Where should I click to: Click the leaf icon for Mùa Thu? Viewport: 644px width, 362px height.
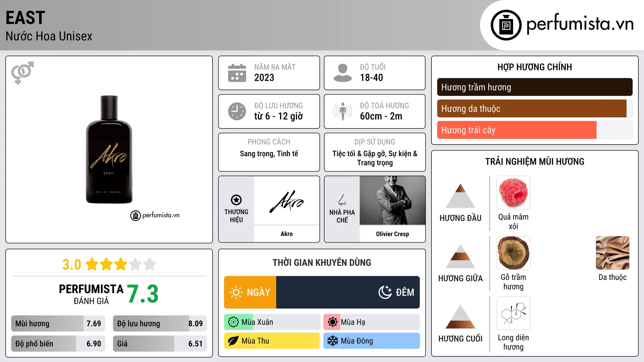[233, 341]
